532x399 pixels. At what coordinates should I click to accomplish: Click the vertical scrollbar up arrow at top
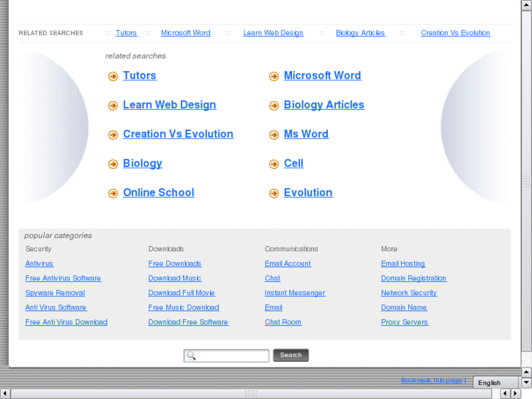(x=527, y=5)
